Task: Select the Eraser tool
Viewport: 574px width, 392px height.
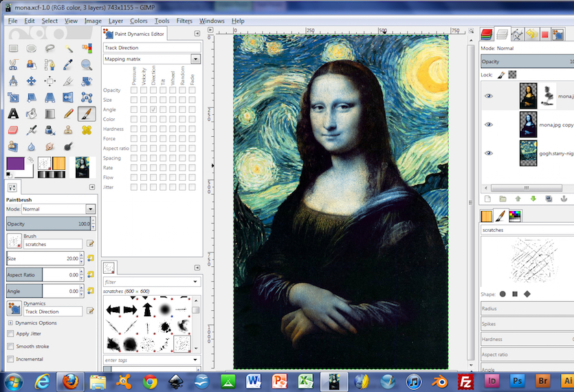Action: [x=14, y=130]
